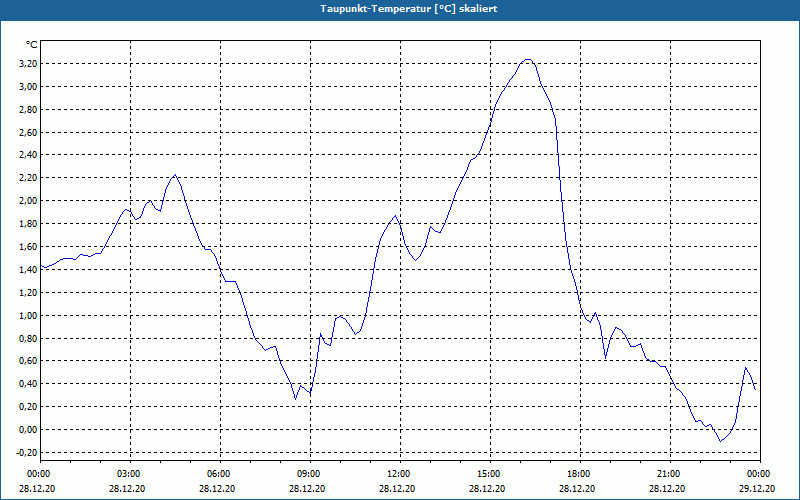Select the -0,20 y-axis label
The width and height of the screenshot is (800, 500).
(x=28, y=453)
